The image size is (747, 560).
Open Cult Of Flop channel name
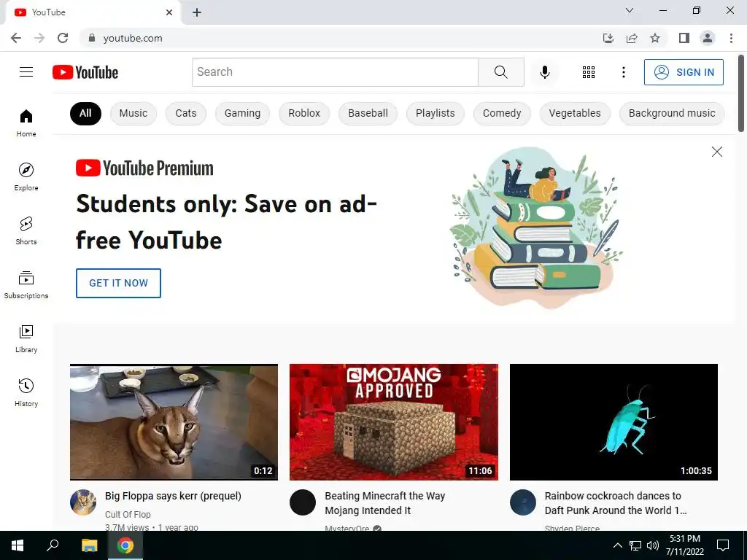(128, 514)
